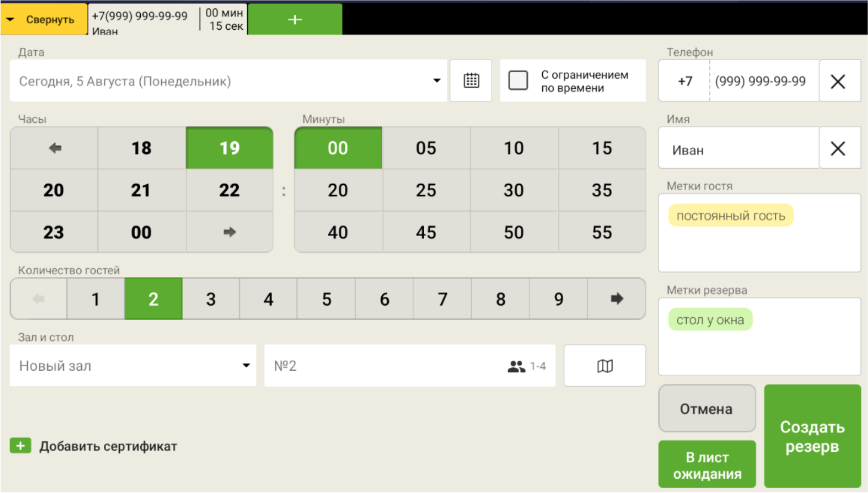868x493 pixels.
Task: Expand the date dropdown
Action: point(437,81)
